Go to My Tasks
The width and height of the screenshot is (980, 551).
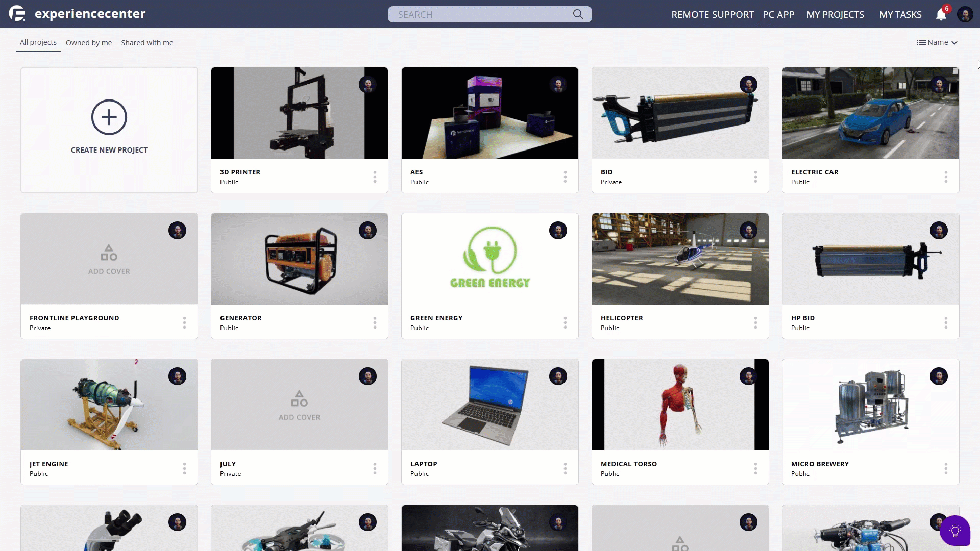tap(900, 15)
